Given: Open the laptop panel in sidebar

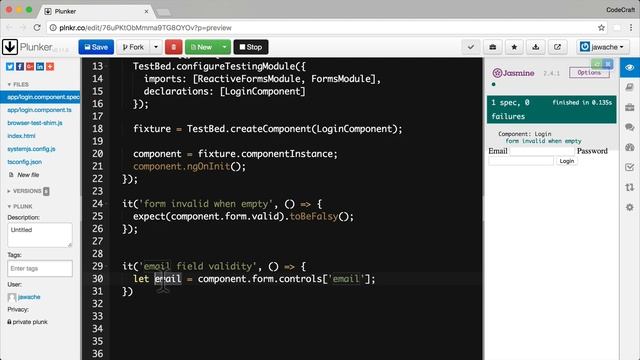Looking at the screenshot, I should tap(630, 87).
